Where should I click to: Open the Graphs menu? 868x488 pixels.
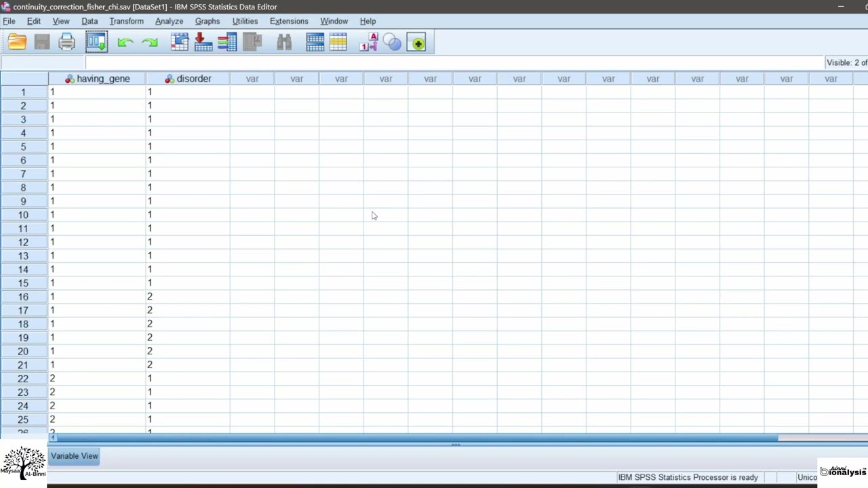pos(208,21)
